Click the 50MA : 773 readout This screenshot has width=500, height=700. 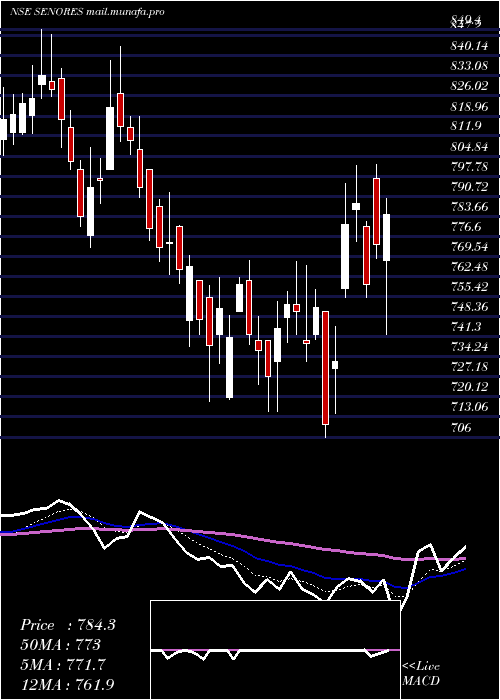[x=60, y=645]
